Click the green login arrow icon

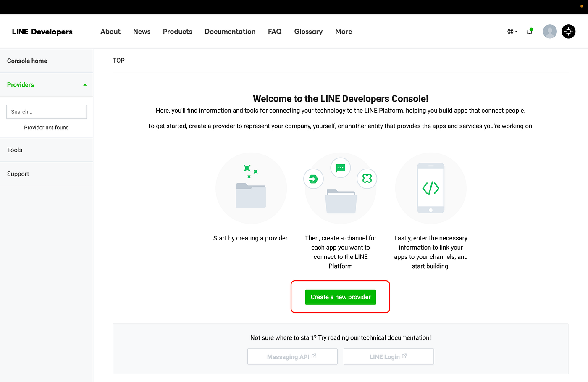tap(313, 179)
